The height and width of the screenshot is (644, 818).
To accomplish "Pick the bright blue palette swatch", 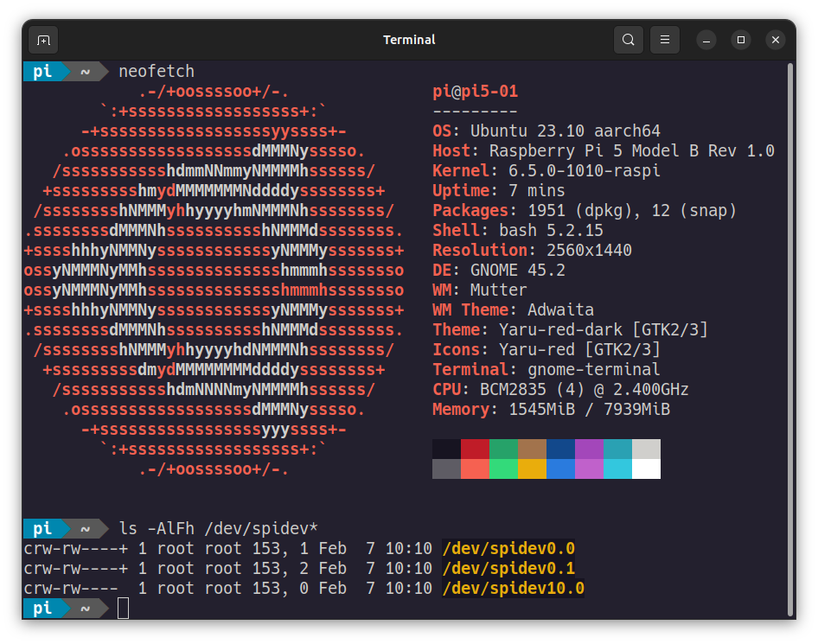I will 561,469.
